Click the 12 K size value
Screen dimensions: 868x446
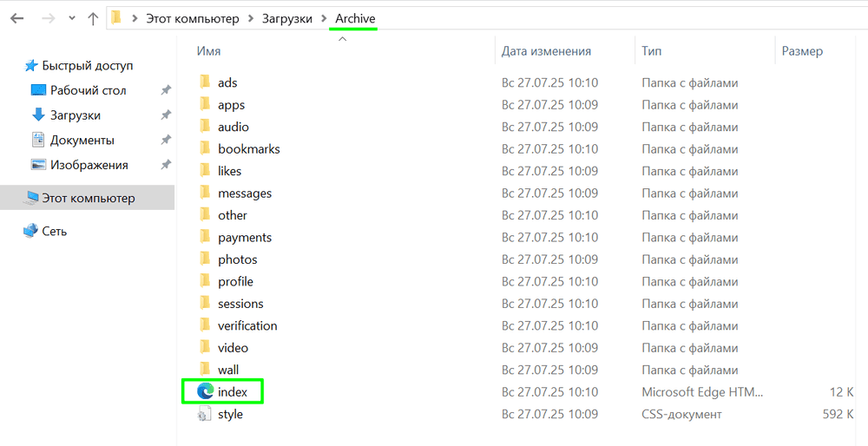[x=841, y=392]
